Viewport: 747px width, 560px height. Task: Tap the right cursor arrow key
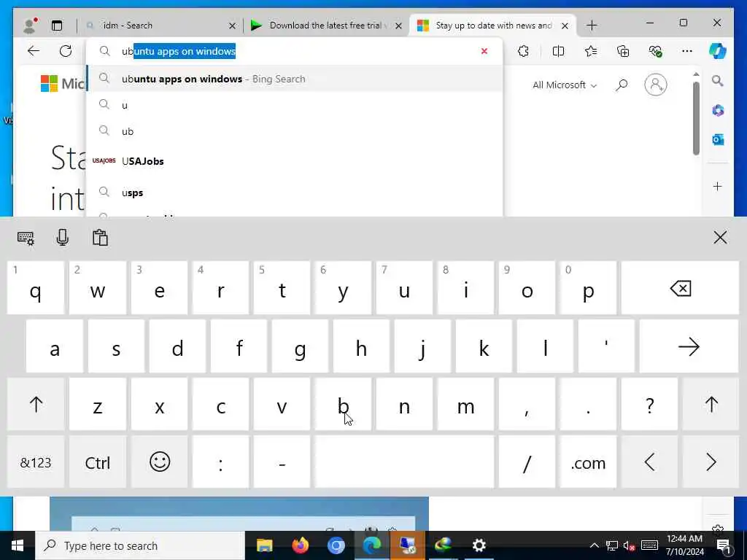[711, 462]
